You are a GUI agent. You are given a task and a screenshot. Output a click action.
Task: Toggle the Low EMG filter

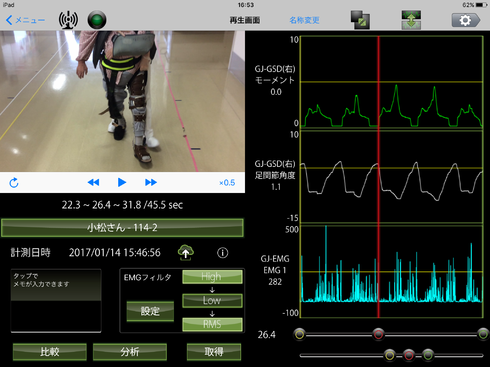click(x=212, y=301)
